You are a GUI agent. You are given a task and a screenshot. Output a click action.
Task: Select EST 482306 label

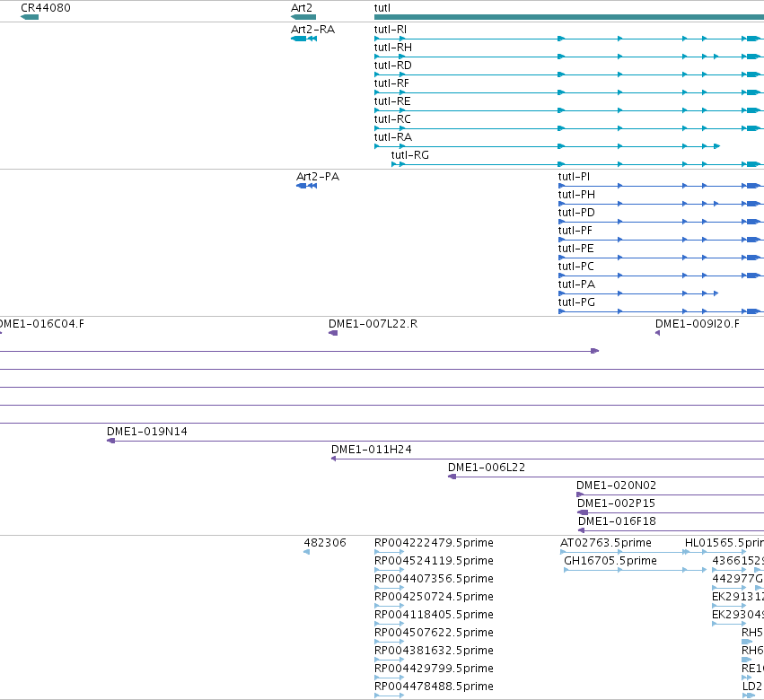[325, 543]
